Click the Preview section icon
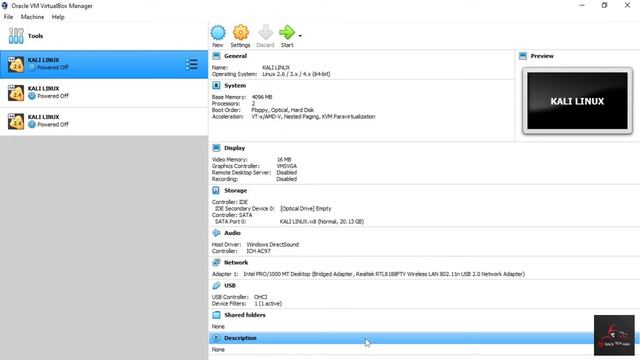The image size is (640, 360). pos(523,56)
